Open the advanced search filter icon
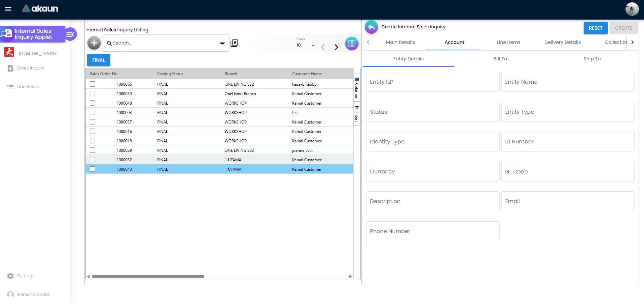 (x=222, y=43)
